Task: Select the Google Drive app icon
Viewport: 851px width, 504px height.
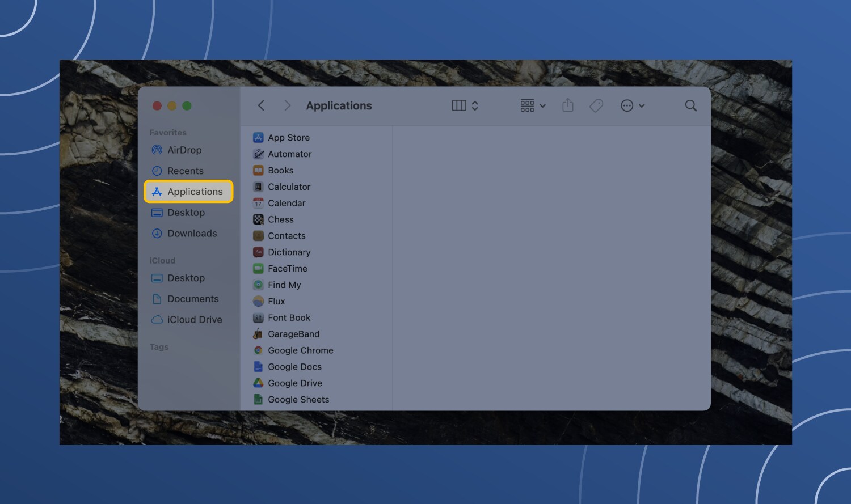Action: 258,383
